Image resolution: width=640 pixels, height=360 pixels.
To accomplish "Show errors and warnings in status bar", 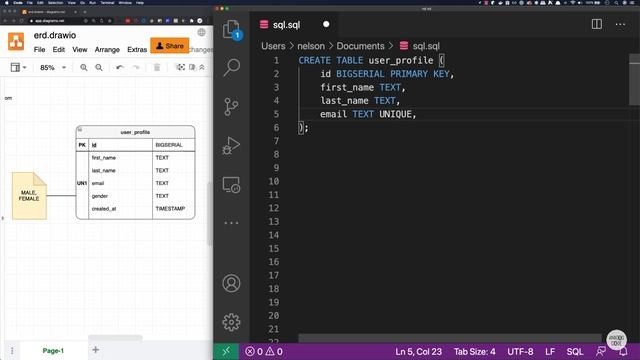I will [x=264, y=351].
